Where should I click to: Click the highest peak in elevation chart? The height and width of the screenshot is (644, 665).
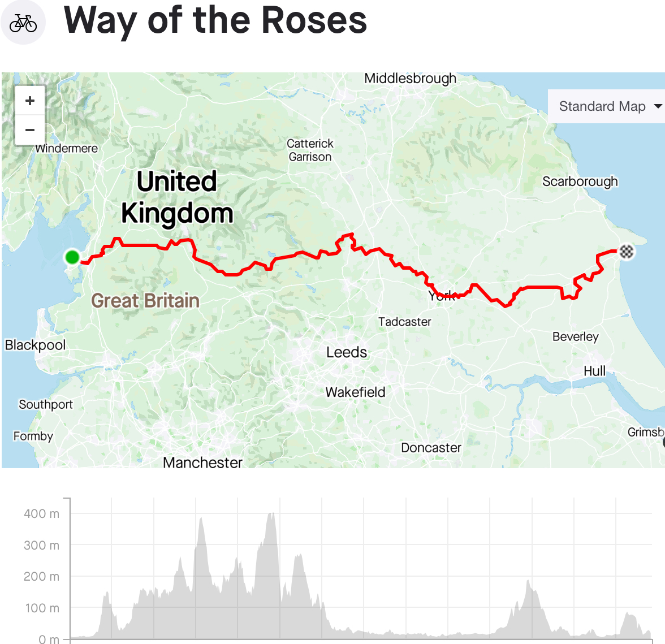tap(271, 515)
